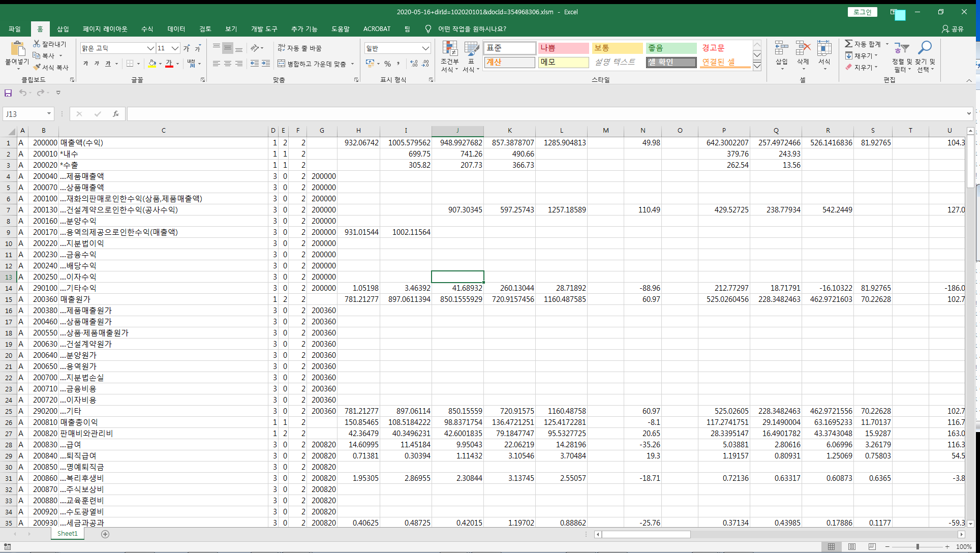Click the 공유 (Share) button
980x553 pixels.
pos(953,29)
